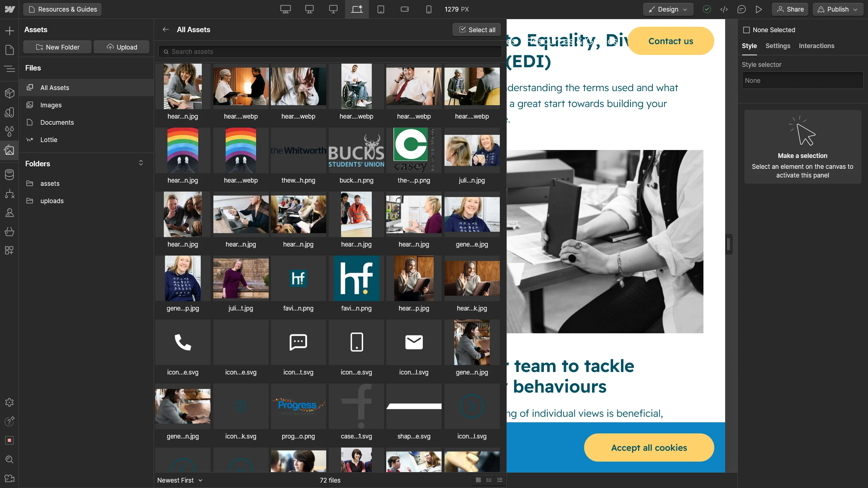Collapse the Folders section

pyautogui.click(x=141, y=163)
